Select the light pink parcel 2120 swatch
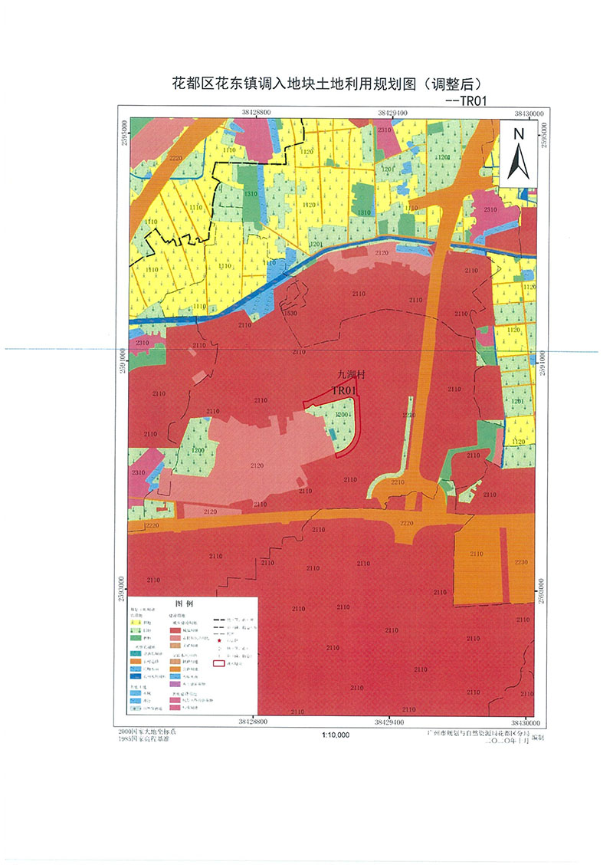The width and height of the screenshot is (613, 868). [x=174, y=638]
